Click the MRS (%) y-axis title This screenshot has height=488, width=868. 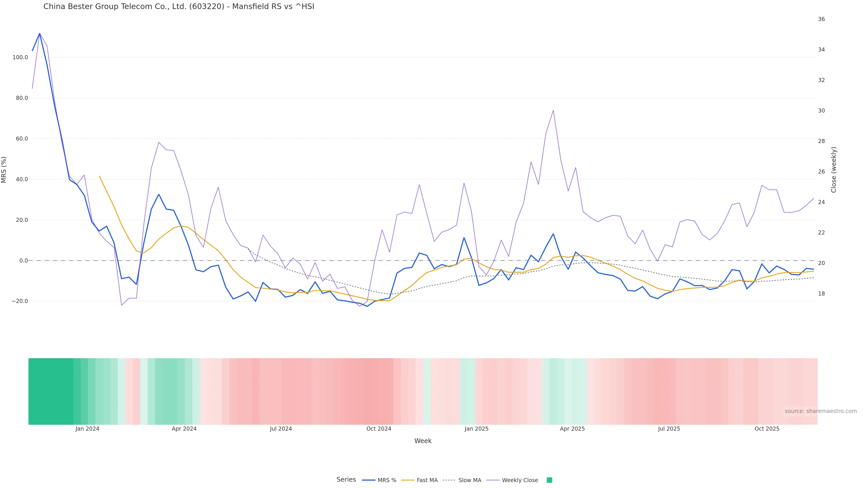[x=4, y=170]
